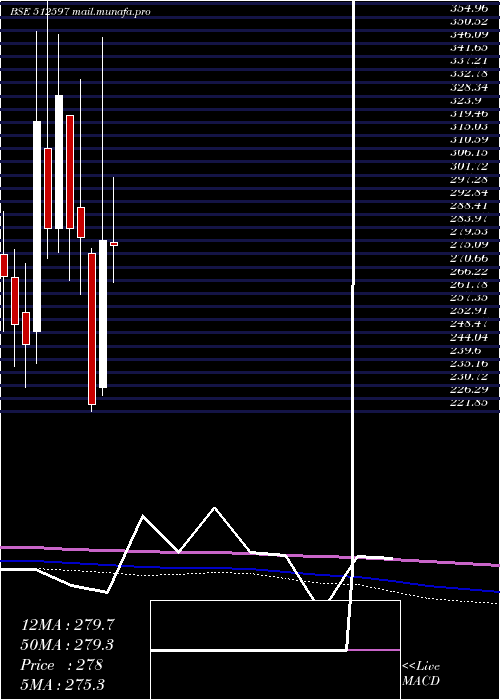The image size is (500, 700).
Task: Click the 235.16 price axis label
Action: coord(469,364)
